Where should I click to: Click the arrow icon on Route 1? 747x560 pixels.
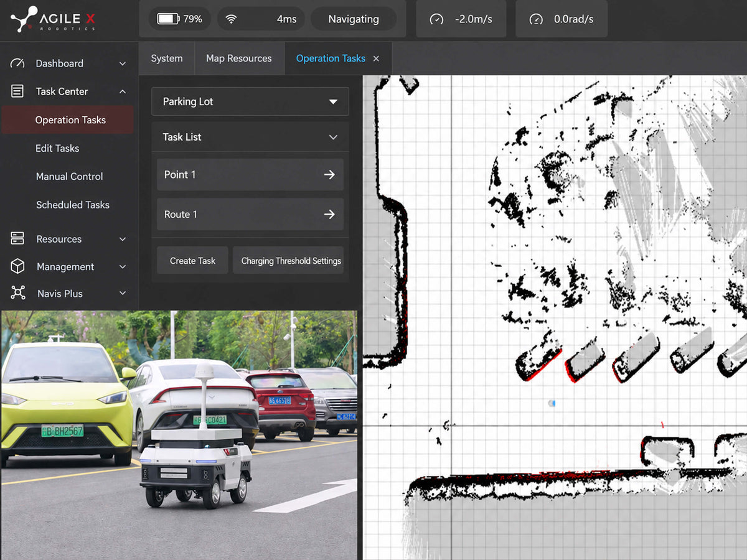(x=329, y=214)
